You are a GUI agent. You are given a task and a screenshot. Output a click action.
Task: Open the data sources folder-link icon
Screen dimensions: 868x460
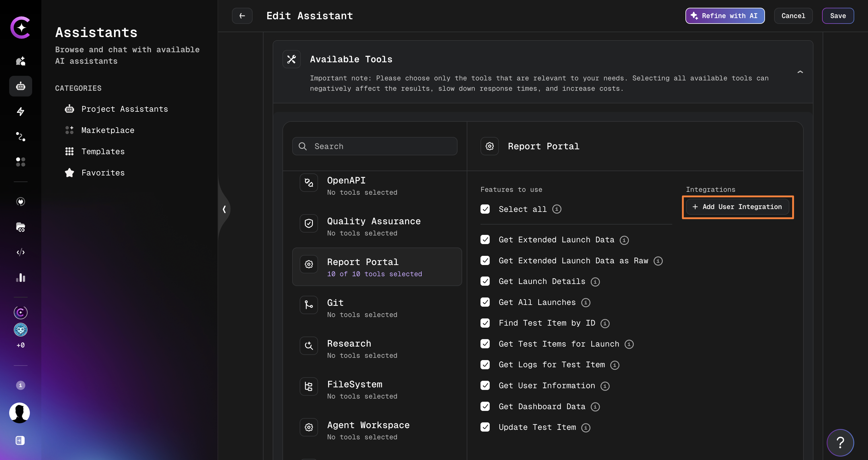tap(21, 227)
